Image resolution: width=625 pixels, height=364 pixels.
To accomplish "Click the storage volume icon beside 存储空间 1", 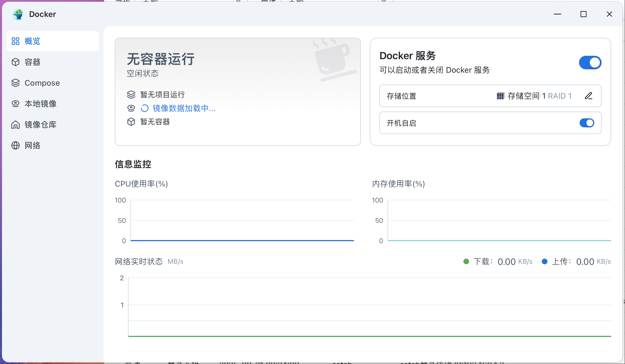I will (x=500, y=96).
